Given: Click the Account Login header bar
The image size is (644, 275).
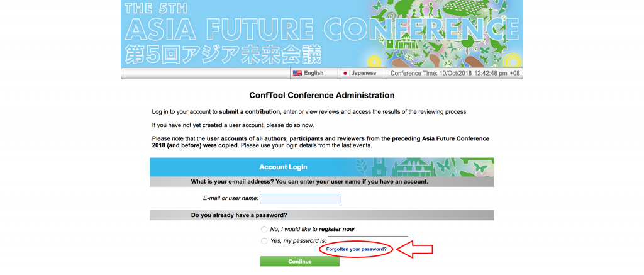Looking at the screenshot, I should (x=283, y=167).
